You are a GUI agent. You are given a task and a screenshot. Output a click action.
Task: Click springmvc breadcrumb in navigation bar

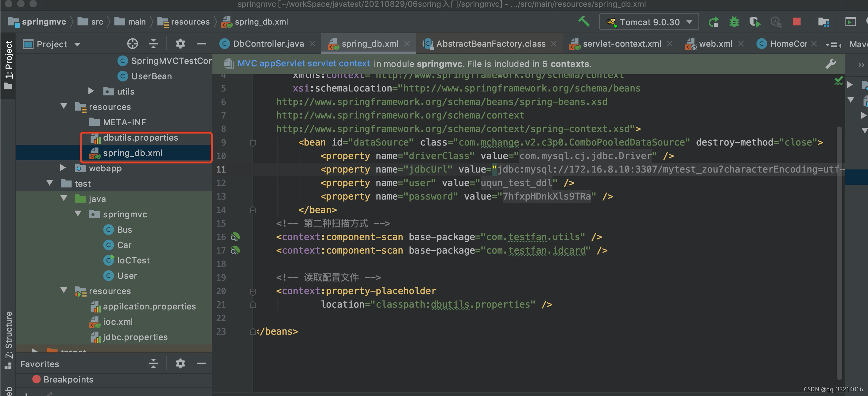click(37, 21)
